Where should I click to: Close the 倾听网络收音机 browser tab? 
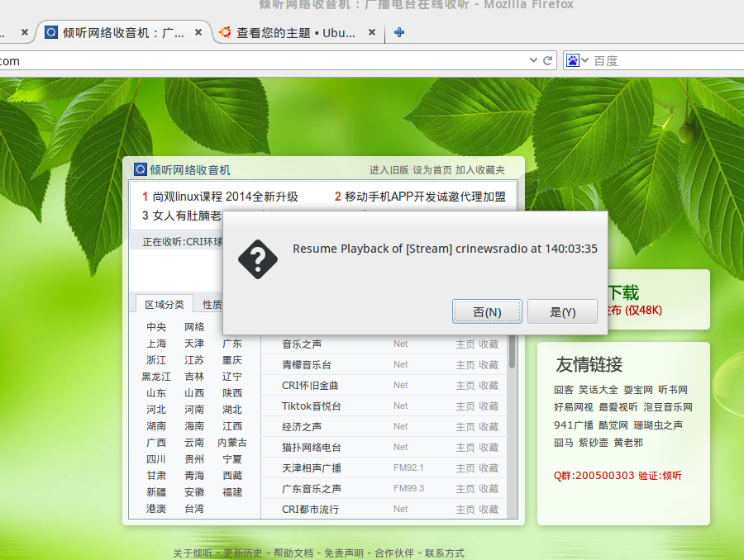pos(198,32)
